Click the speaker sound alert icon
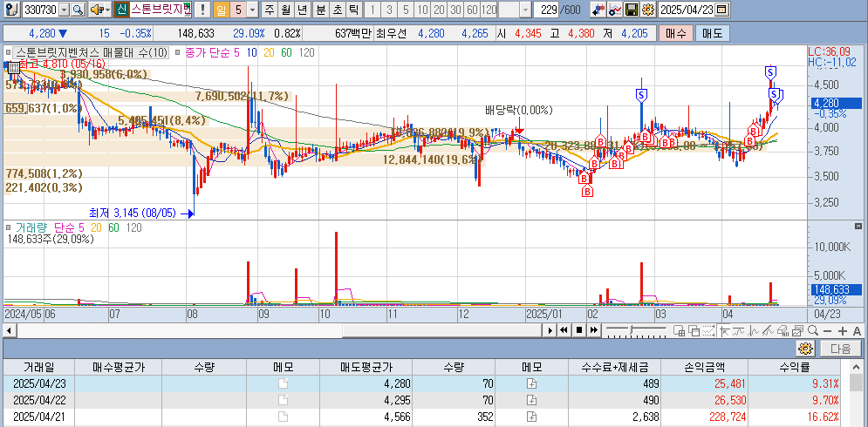This screenshot has height=427, width=868. (96, 10)
